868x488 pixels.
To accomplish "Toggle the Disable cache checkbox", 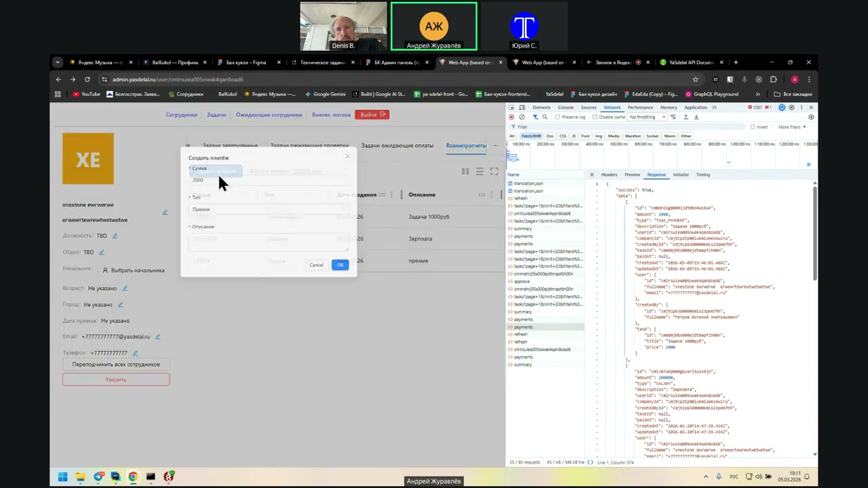I will 595,117.
